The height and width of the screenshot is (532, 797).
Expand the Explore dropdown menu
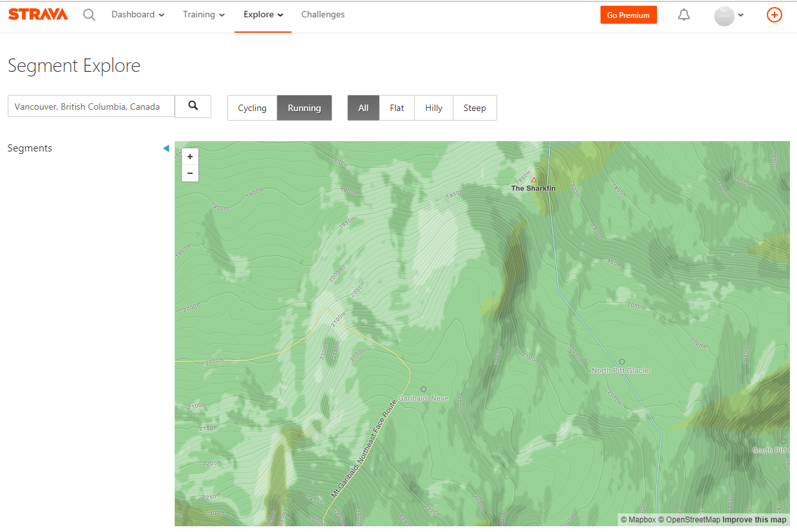click(263, 15)
